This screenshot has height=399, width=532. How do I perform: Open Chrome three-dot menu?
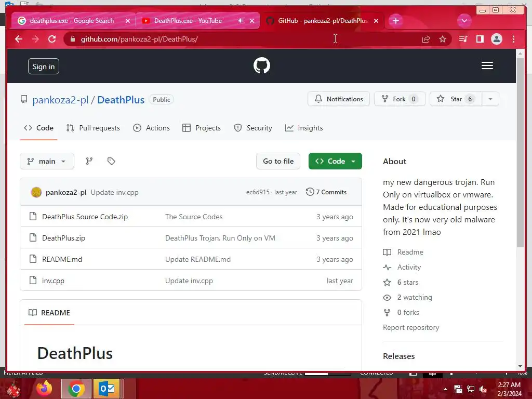[x=513, y=39]
